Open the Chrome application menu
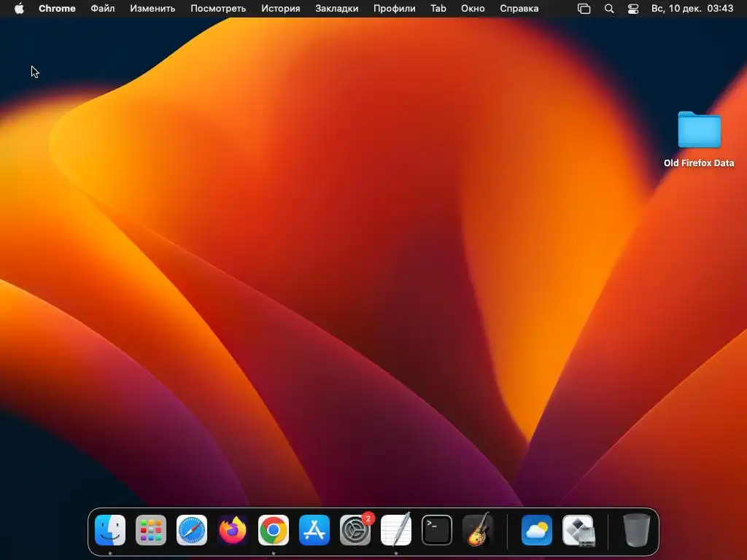Image resolution: width=747 pixels, height=560 pixels. 57,9
